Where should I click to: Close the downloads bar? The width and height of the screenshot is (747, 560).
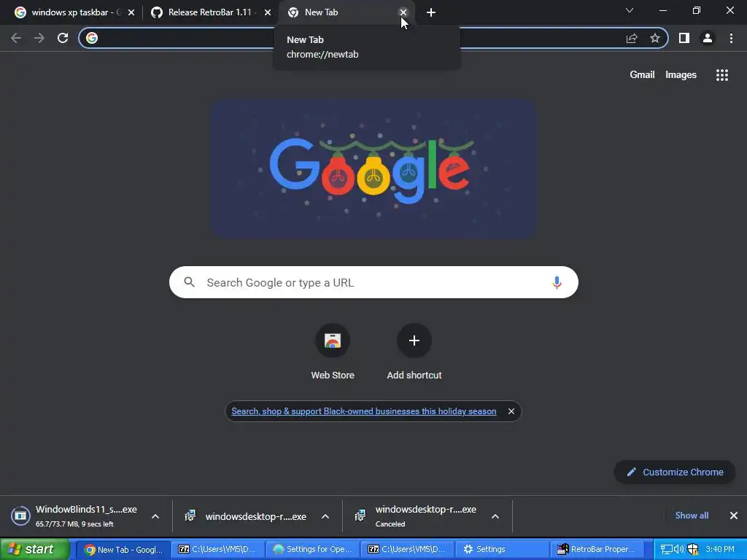734,516
